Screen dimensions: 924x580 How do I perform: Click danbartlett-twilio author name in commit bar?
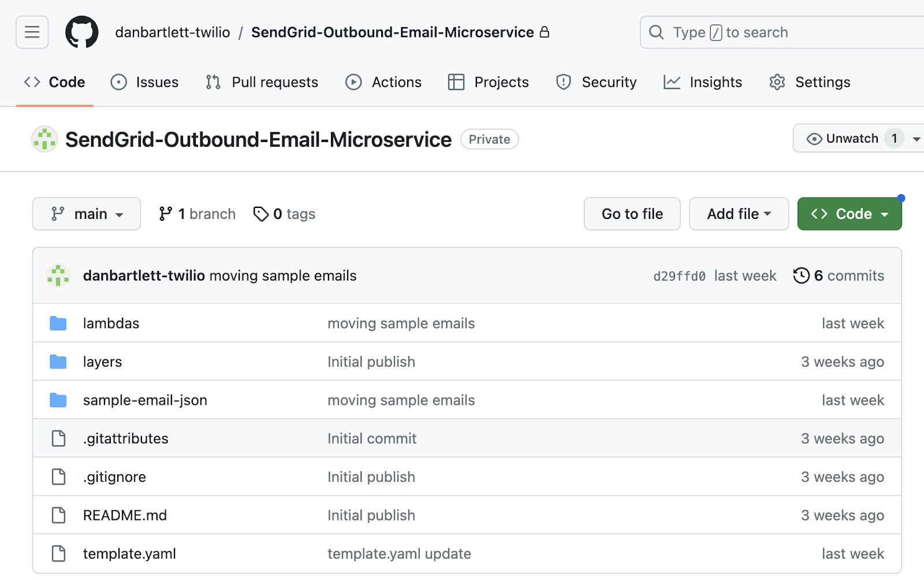click(x=144, y=276)
